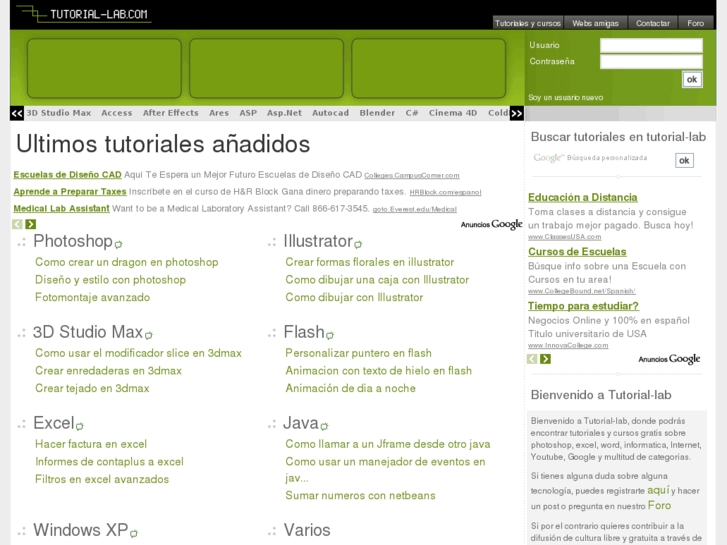
Task: Select Blender in category bar
Action: point(377,113)
